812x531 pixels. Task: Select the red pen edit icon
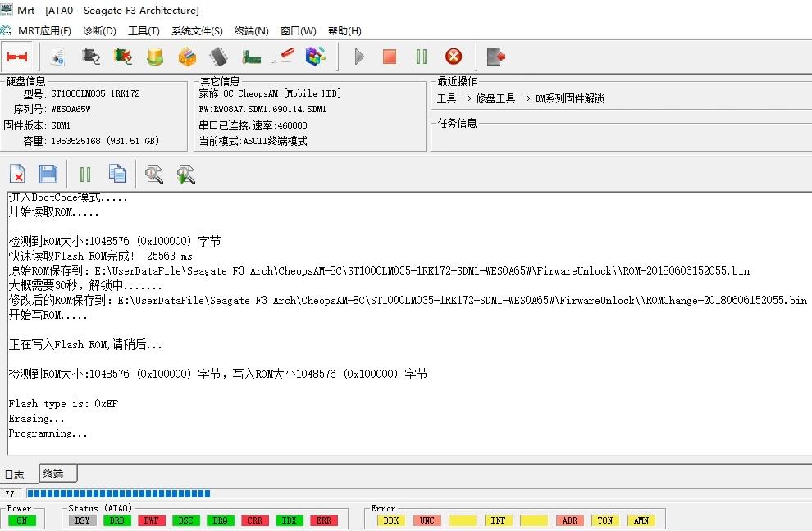click(283, 57)
